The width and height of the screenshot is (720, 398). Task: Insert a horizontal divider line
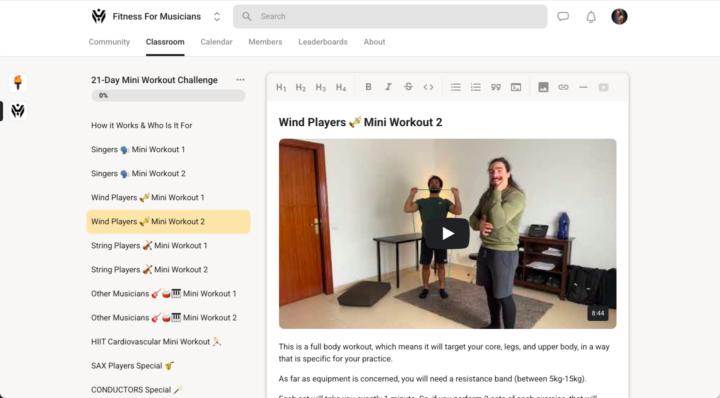583,87
